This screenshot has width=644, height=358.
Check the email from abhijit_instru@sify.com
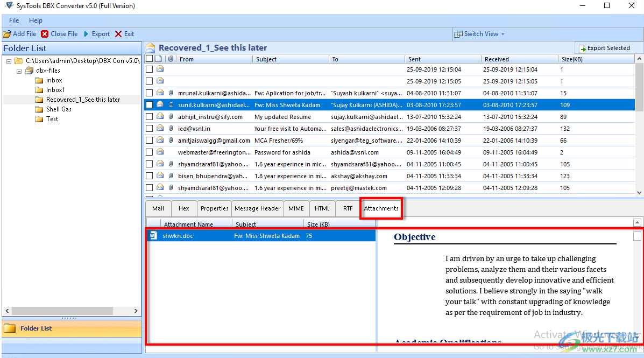149,116
